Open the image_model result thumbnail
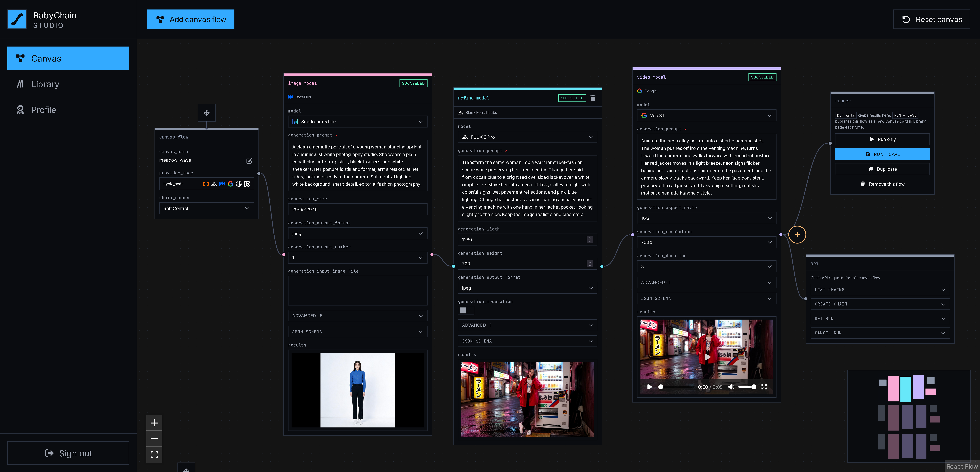The width and height of the screenshot is (980, 472). (x=358, y=390)
